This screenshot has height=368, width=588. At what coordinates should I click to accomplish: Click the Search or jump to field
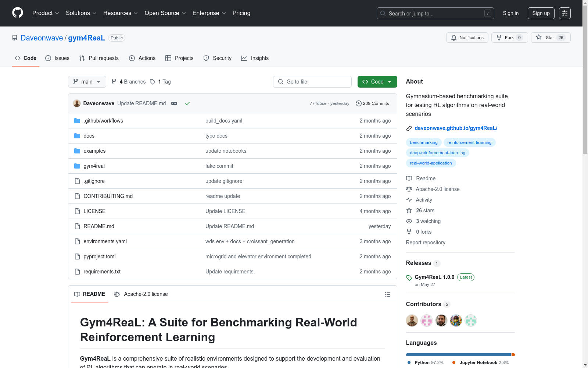[435, 13]
